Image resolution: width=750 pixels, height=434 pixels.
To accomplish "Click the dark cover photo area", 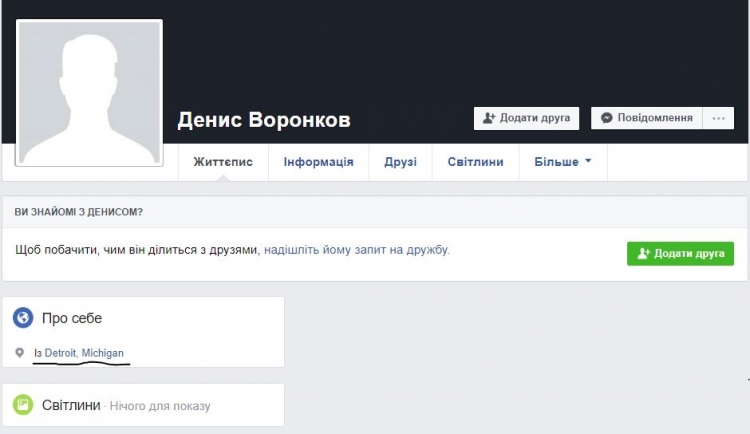I will (x=450, y=50).
